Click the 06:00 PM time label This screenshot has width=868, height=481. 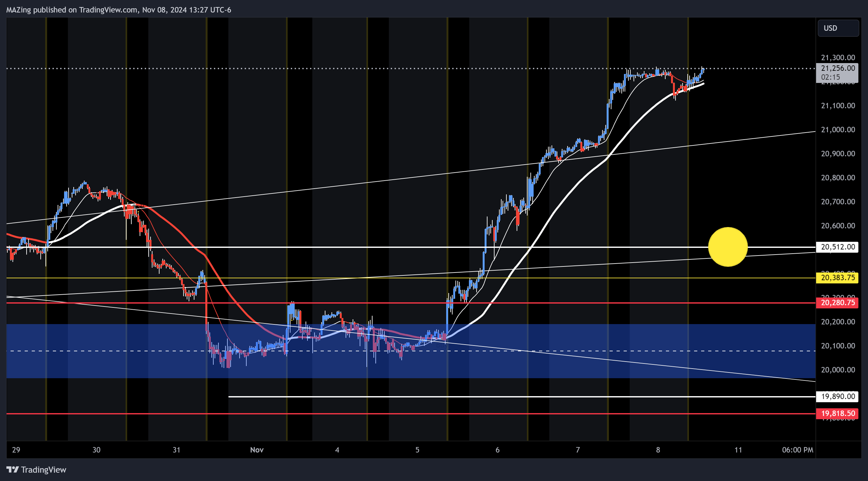[x=798, y=450]
